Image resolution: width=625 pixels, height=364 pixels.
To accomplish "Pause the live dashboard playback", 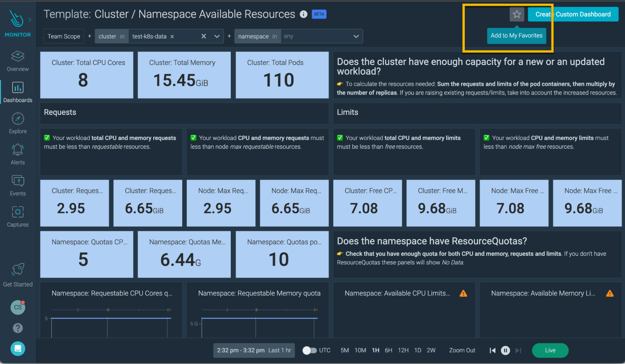I will point(505,350).
